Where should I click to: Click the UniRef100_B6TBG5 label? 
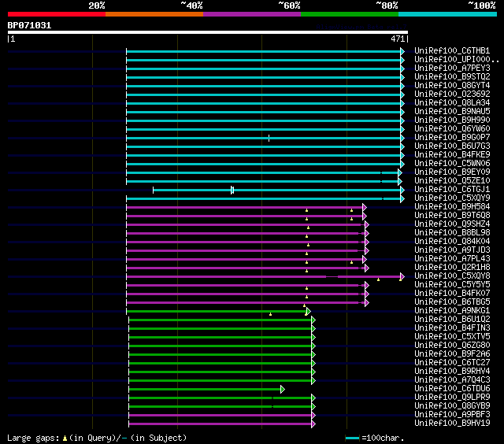452,302
